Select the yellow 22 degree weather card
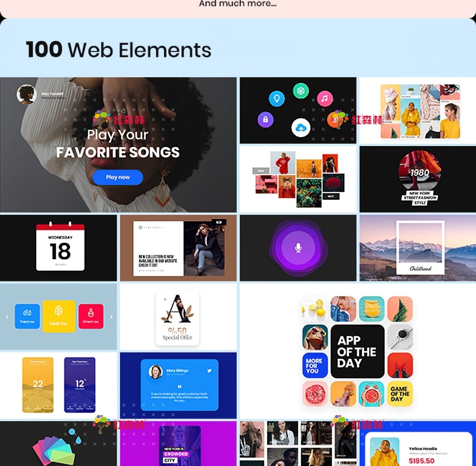This screenshot has height=466, width=476. coord(38,385)
